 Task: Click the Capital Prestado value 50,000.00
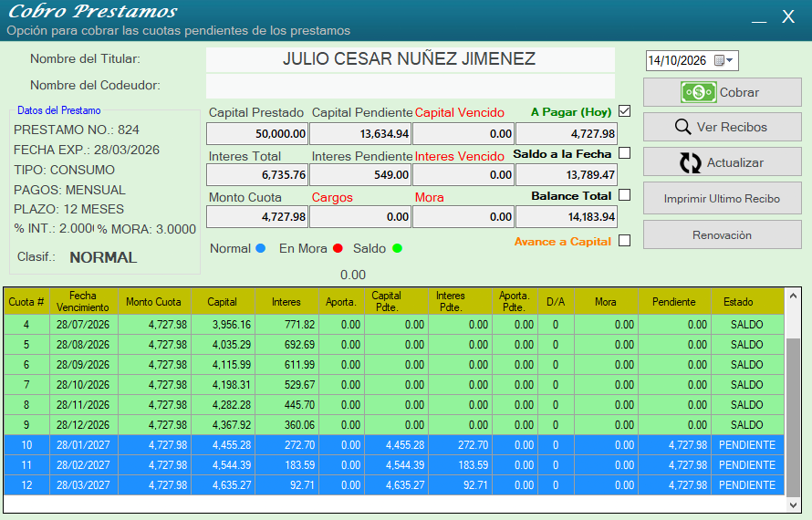click(257, 133)
